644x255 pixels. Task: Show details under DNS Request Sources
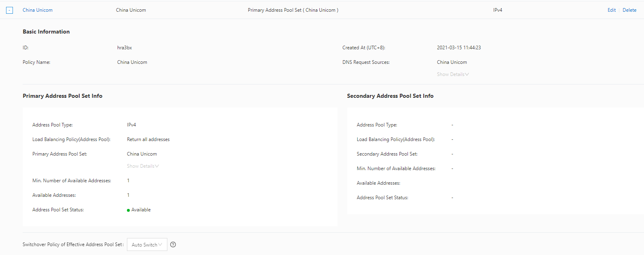(x=453, y=74)
